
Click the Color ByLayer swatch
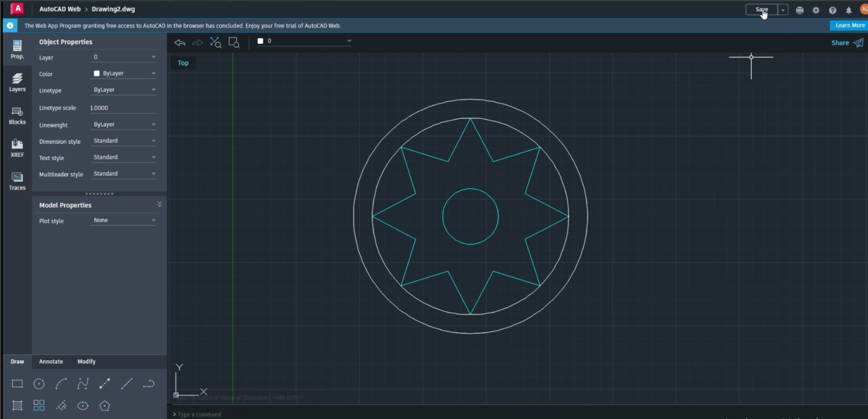point(97,73)
